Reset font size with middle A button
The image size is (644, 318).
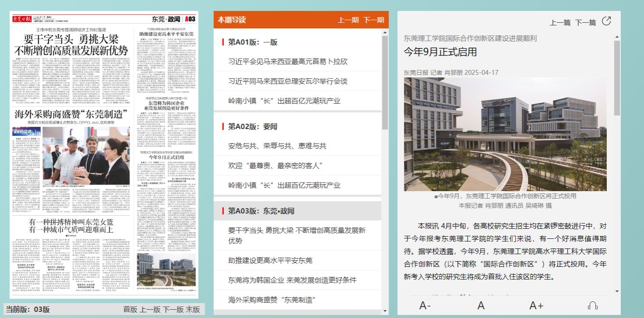[x=481, y=305]
